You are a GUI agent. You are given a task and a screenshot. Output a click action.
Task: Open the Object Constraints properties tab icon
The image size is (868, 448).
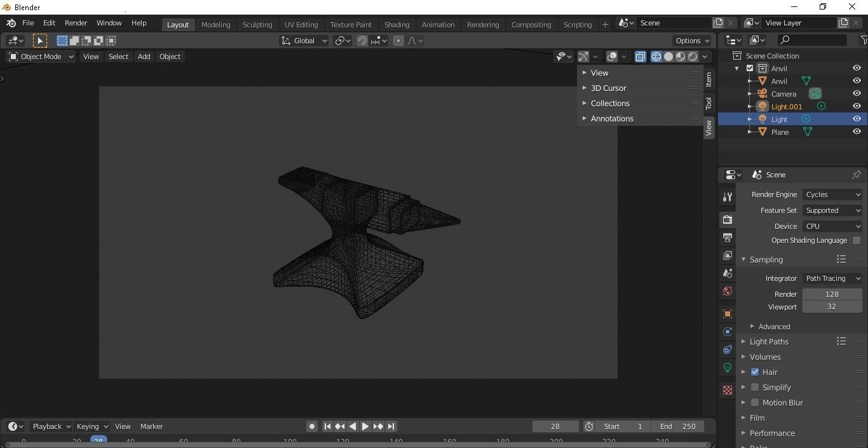[728, 349]
